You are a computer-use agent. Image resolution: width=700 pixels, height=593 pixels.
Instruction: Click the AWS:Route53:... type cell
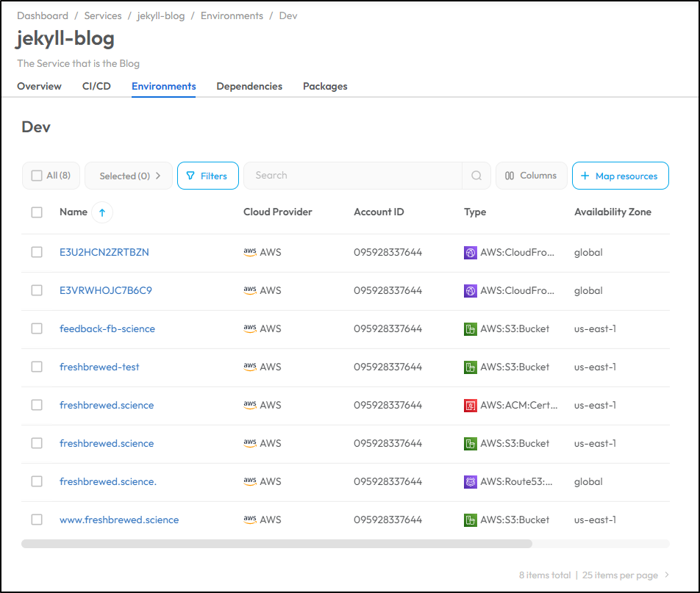pyautogui.click(x=509, y=481)
